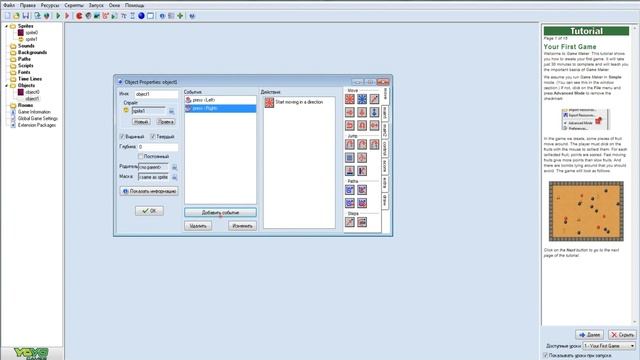The height and width of the screenshot is (360, 640).
Task: Toggle the Твердый (Solid) checkbox
Action: click(x=152, y=136)
